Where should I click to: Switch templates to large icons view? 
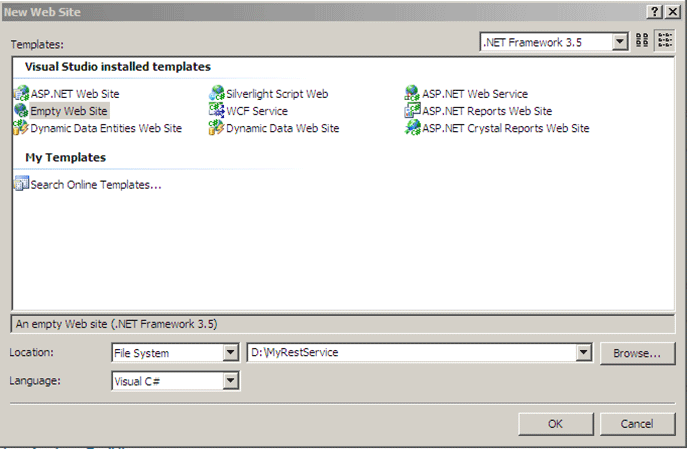(644, 42)
